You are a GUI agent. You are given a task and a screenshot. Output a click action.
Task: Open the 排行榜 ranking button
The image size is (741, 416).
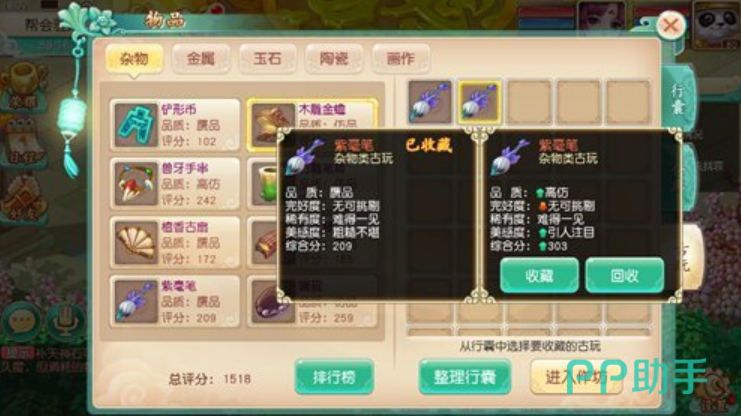(x=334, y=377)
